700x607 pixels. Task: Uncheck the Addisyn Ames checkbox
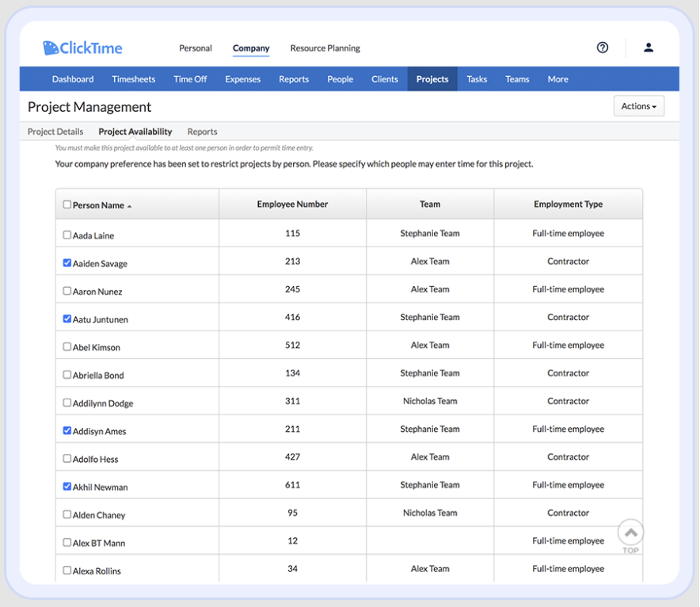click(67, 430)
